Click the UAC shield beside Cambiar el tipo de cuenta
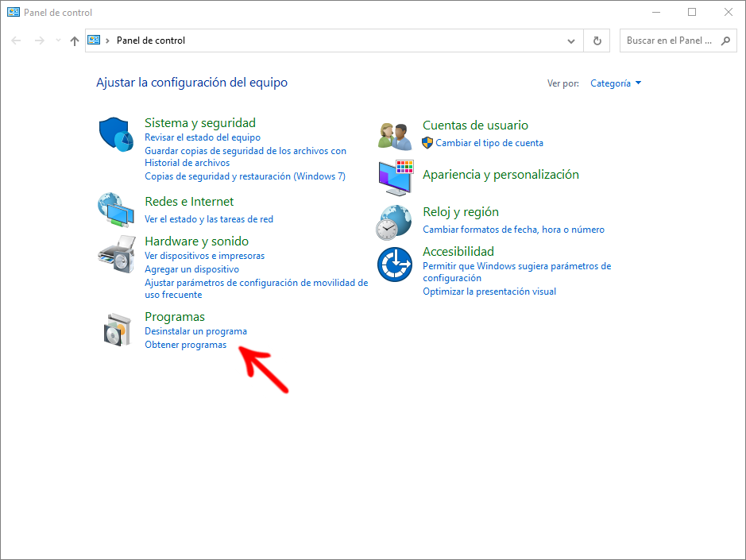 tap(427, 143)
